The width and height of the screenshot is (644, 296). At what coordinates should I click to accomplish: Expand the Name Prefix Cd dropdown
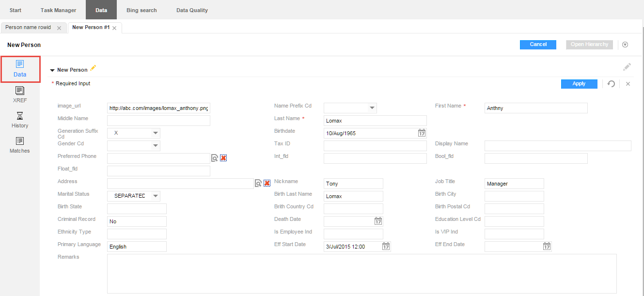pos(372,108)
